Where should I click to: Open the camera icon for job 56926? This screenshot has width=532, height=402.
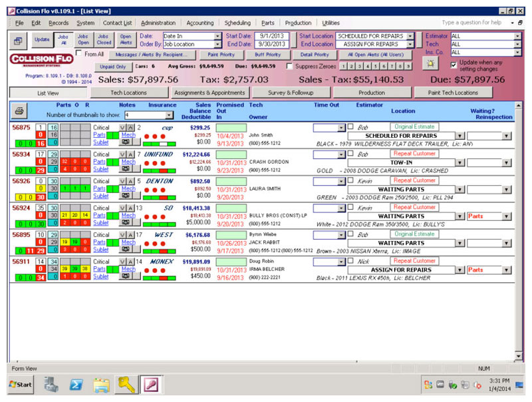126,196
